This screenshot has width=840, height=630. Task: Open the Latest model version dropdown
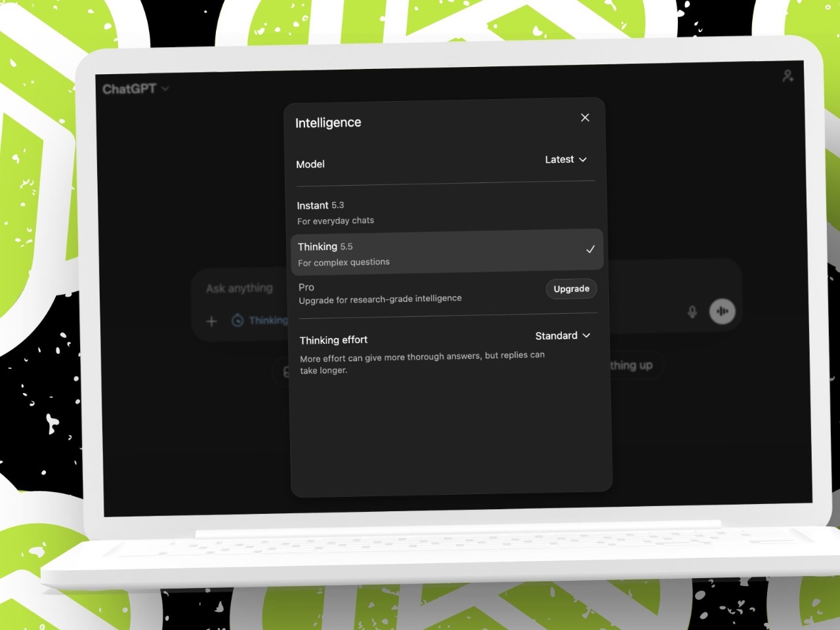(x=566, y=159)
